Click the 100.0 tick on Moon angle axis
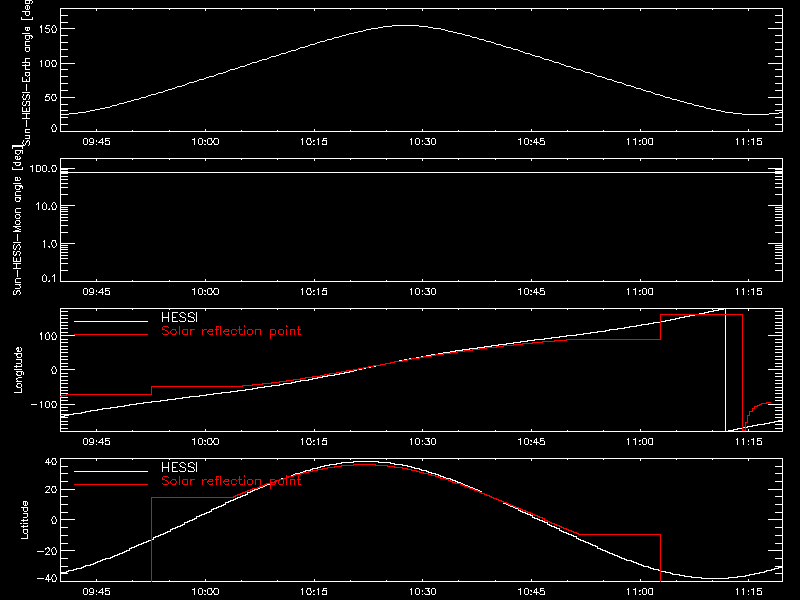Screen dimensions: 800x600 click(x=43, y=169)
